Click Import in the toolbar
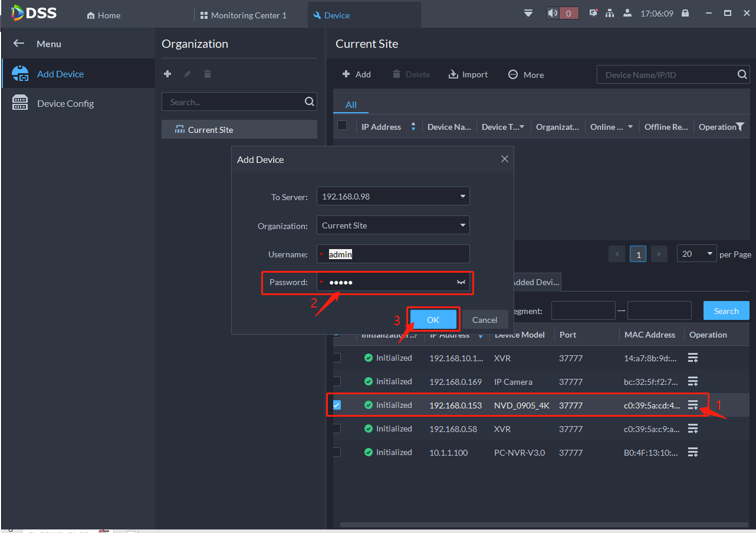756x533 pixels. click(468, 74)
